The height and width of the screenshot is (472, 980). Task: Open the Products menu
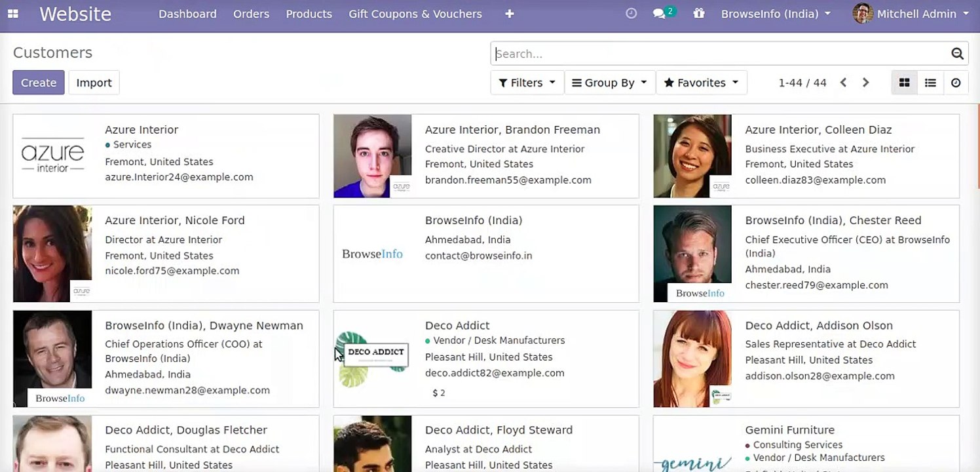(x=309, y=14)
